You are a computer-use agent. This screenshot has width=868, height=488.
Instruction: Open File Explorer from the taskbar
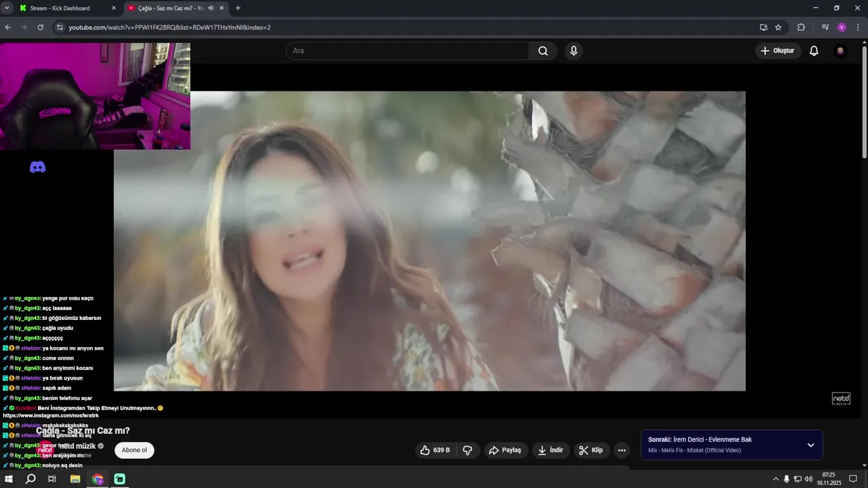coord(75,479)
